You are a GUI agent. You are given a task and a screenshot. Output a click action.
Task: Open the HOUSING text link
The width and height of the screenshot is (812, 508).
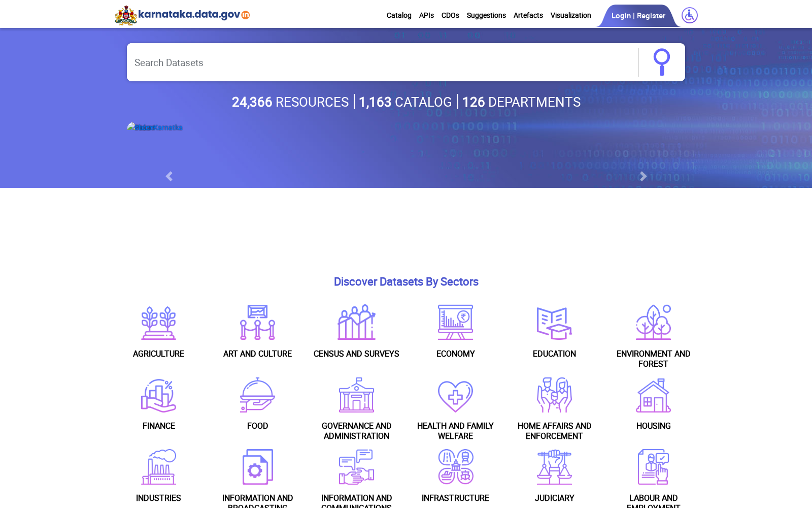coord(653,426)
